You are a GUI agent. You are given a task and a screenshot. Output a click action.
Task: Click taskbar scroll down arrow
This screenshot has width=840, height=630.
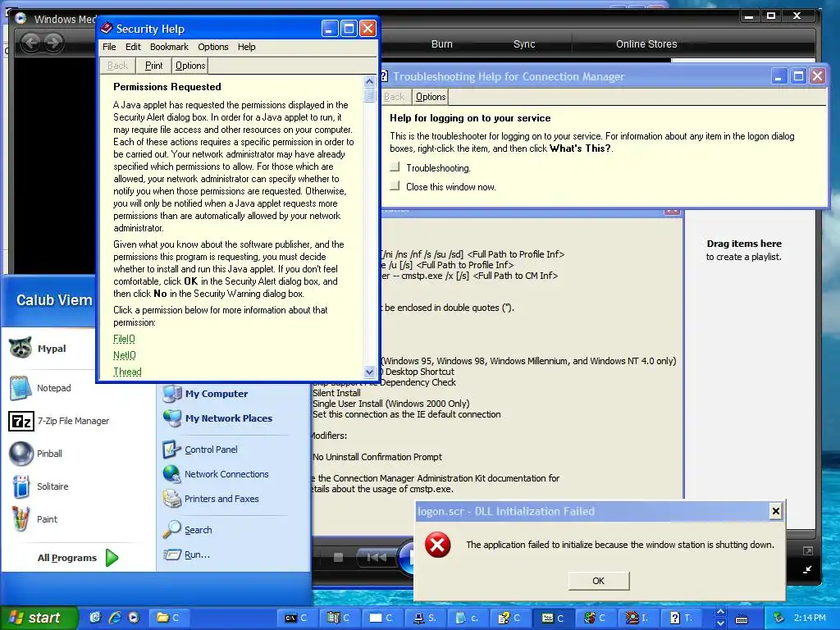click(x=720, y=623)
